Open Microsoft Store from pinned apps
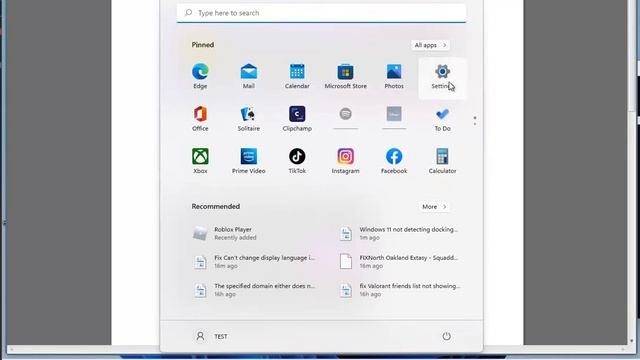This screenshot has height=360, width=640. (x=345, y=77)
